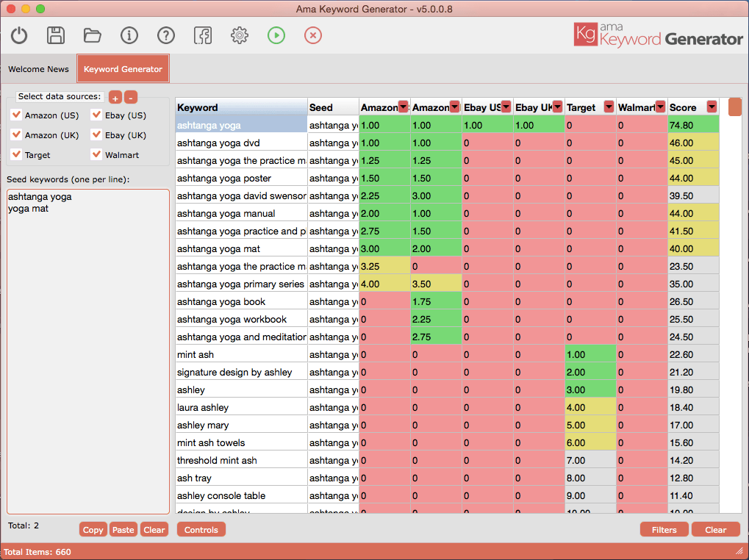Select the 'ashtanga yoga workbook' keyword
This screenshot has width=749, height=560.
tap(241, 320)
